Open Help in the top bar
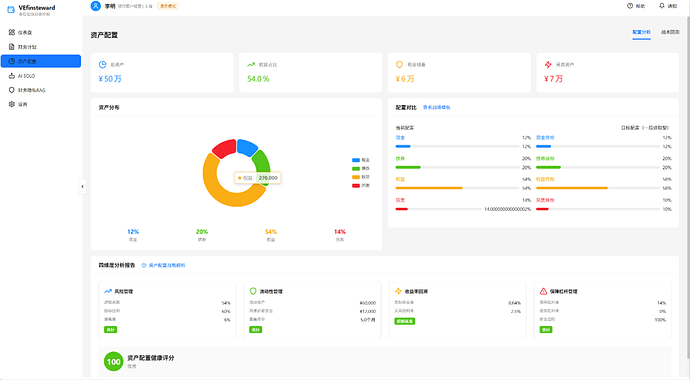This screenshot has height=380, width=690. click(x=636, y=6)
